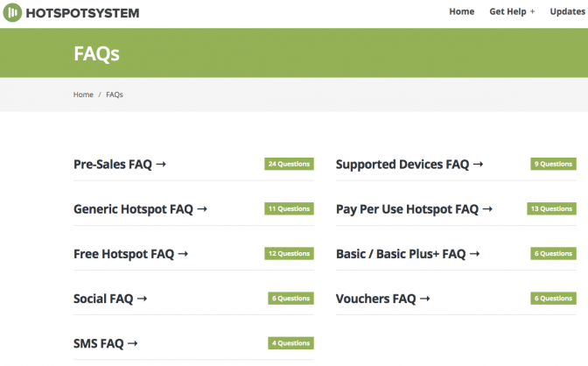View the Pay Per Use Hotspot FAQ
The image size is (588, 366).
pos(414,209)
